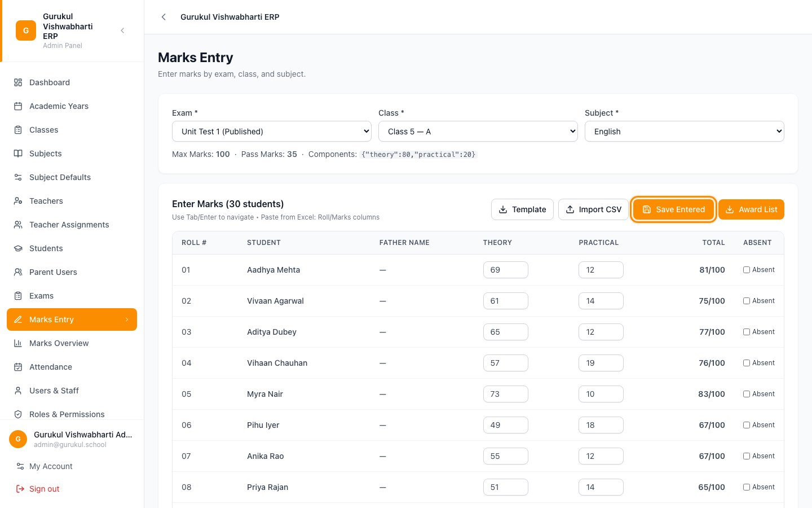Open the Exam dropdown showing Unit Test 1
Image resolution: width=812 pixels, height=508 pixels.
click(272, 132)
